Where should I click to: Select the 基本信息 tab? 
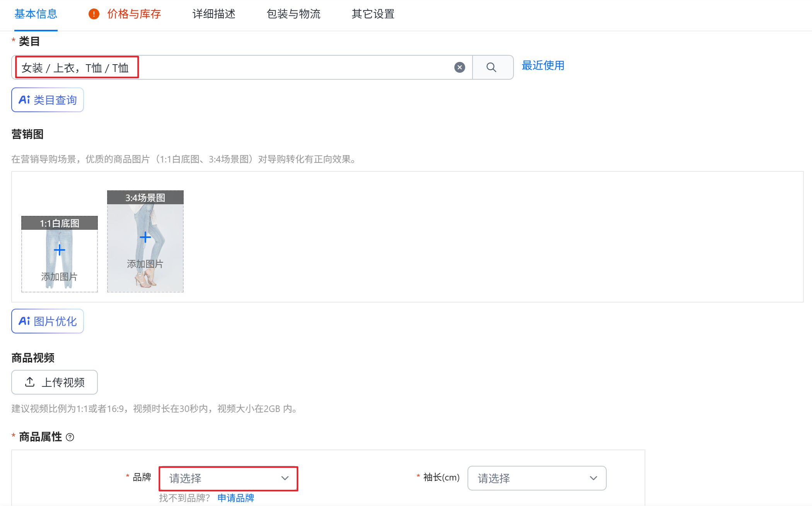point(36,14)
